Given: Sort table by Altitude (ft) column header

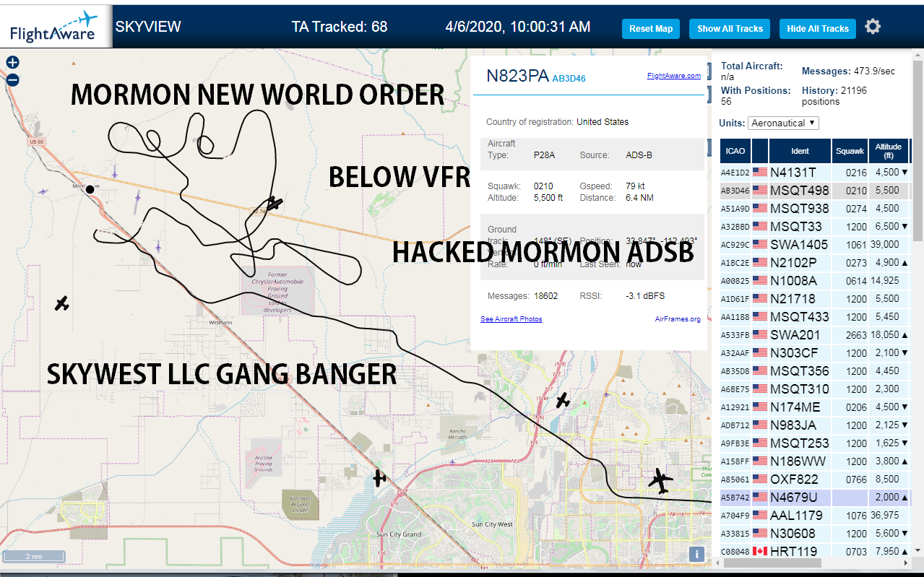Looking at the screenshot, I should coord(889,151).
